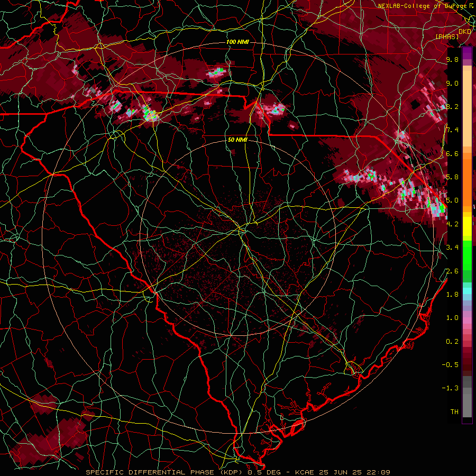Click the 8.2 scale value
The image size is (476, 476).
pos(452,106)
